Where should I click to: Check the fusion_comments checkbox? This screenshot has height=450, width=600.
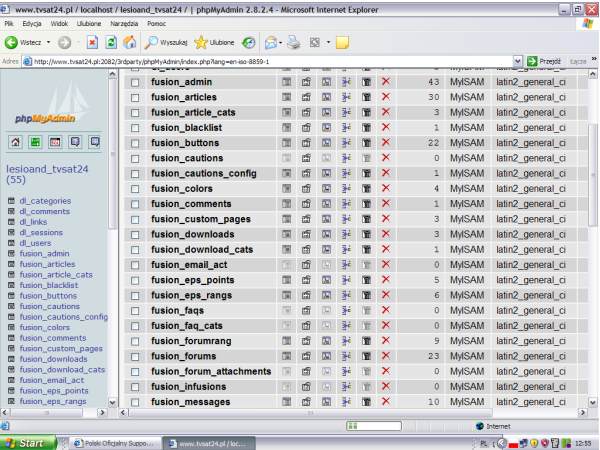click(135, 204)
